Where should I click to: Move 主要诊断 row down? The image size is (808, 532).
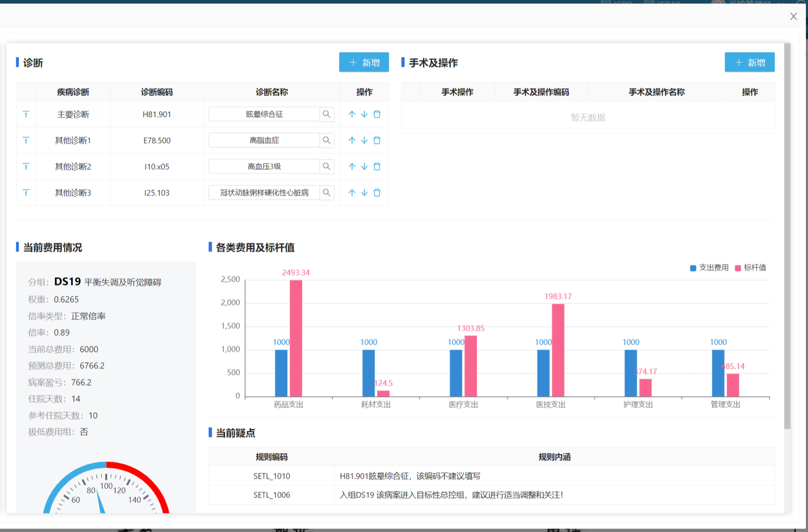364,114
